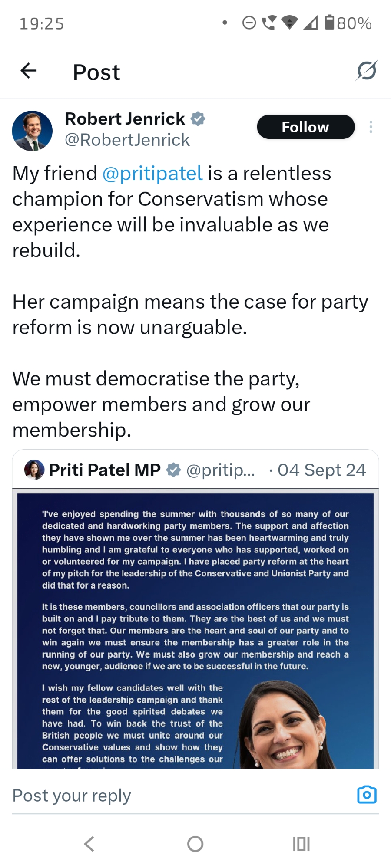Open the Android recent apps button

(301, 844)
